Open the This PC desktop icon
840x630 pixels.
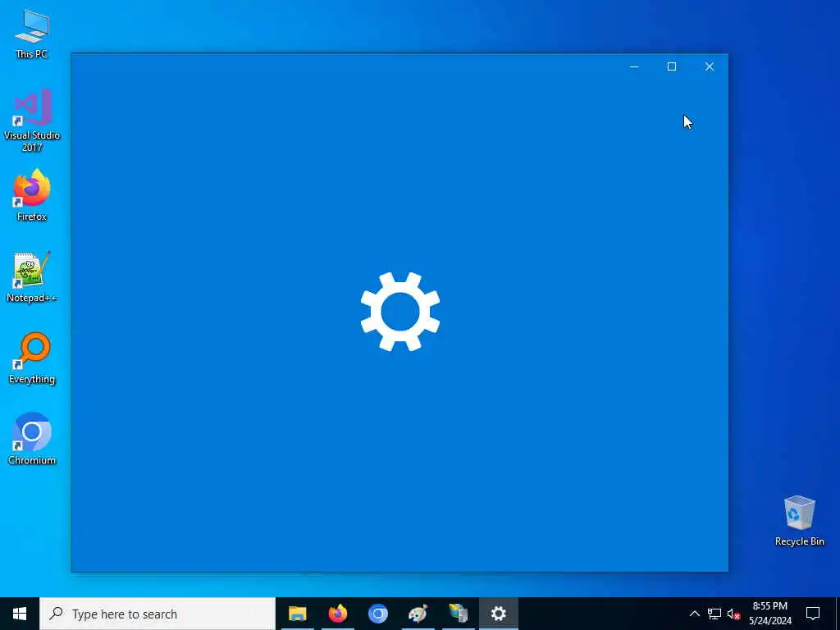[x=32, y=34]
